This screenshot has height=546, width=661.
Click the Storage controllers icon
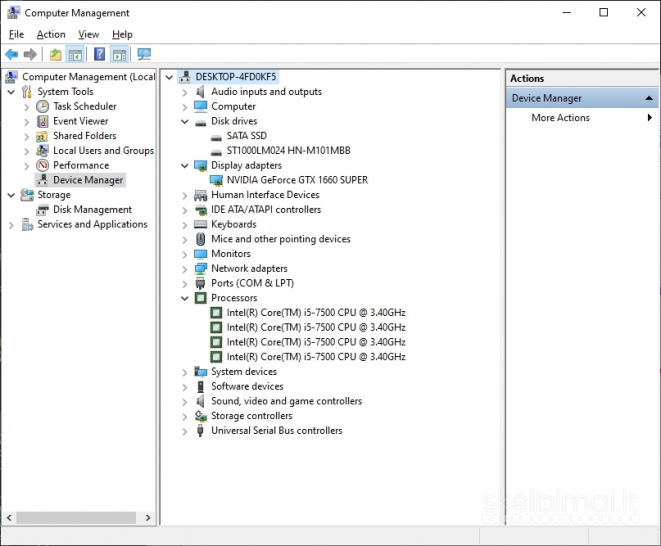[x=201, y=416]
